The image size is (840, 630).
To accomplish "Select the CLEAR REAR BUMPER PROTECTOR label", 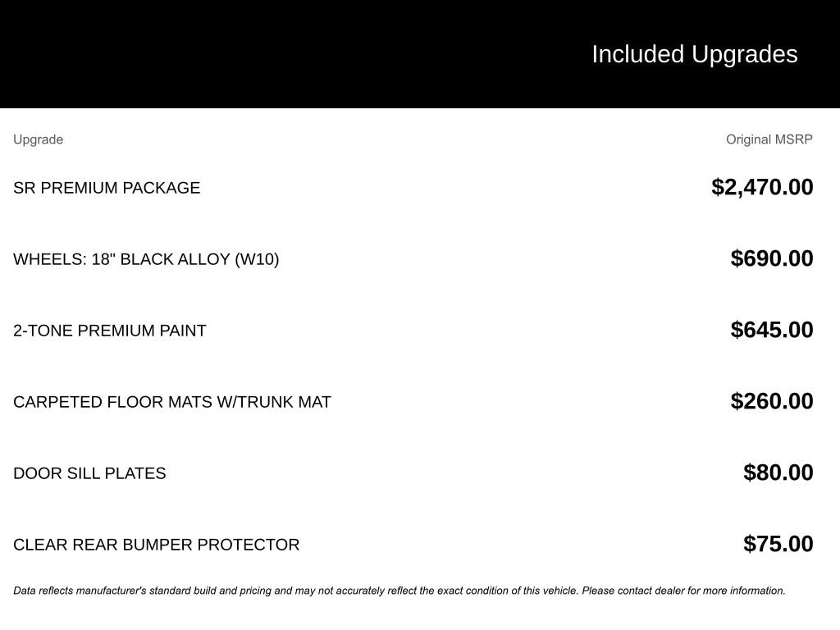I will coord(157,545).
